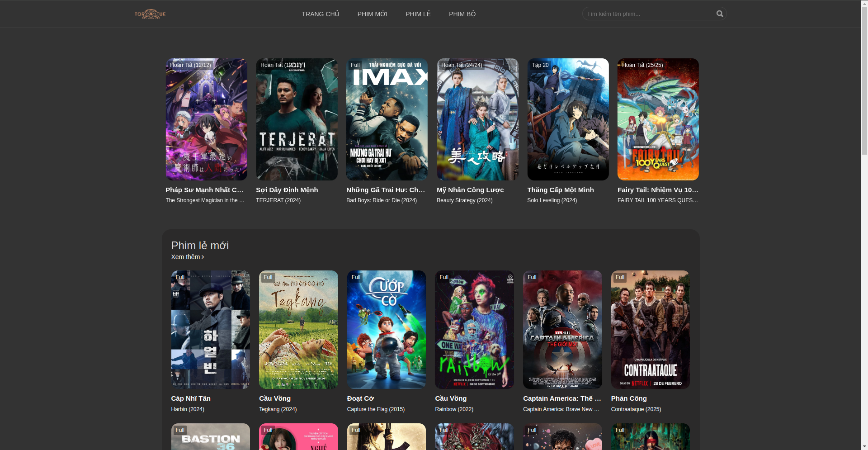The width and height of the screenshot is (868, 450).
Task: Click the Rainbow (2022) subtitle
Action: click(454, 409)
